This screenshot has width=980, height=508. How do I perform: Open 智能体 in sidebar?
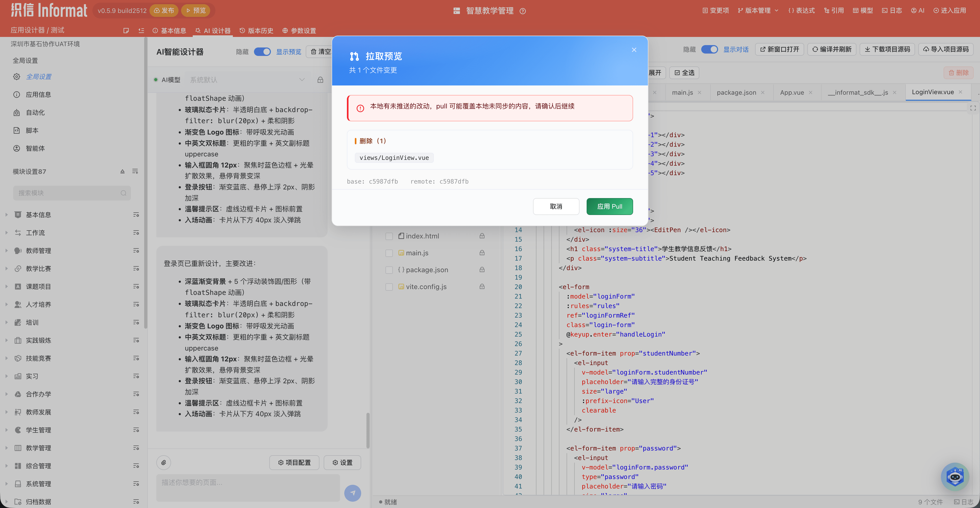[29, 148]
